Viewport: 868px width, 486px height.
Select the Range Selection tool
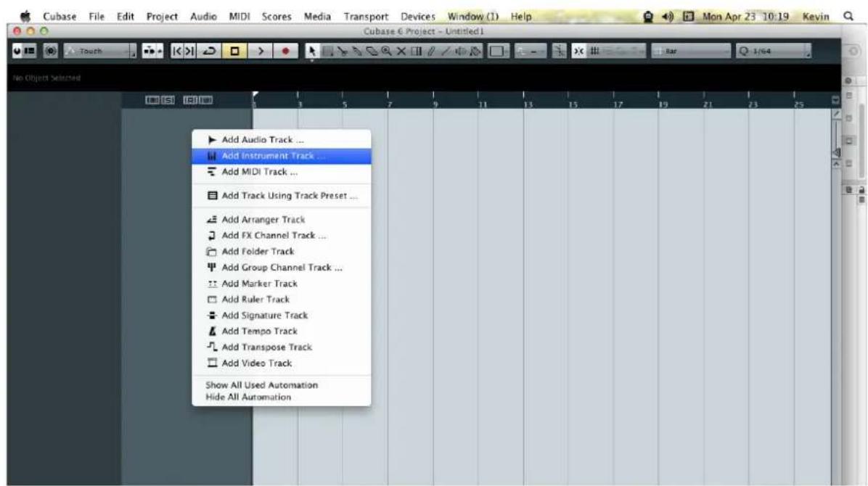pyautogui.click(x=328, y=51)
